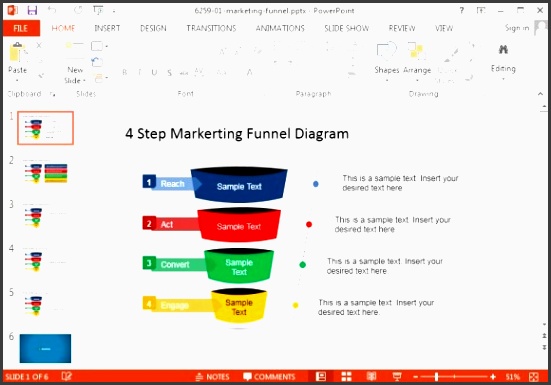Redo the last action
551x385 pixels.
[x=78, y=10]
